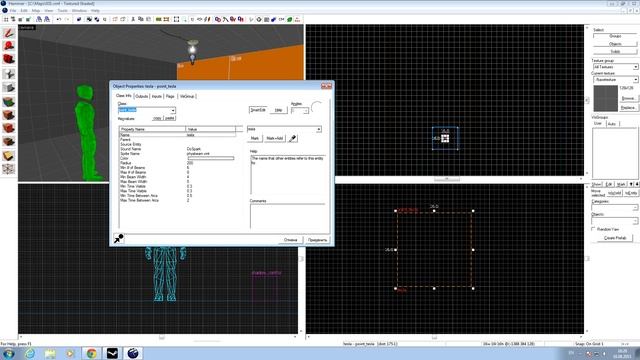The image size is (640, 360).
Task: Click the Hide Selected Objects toolbar icon
Action: [x=115, y=19]
